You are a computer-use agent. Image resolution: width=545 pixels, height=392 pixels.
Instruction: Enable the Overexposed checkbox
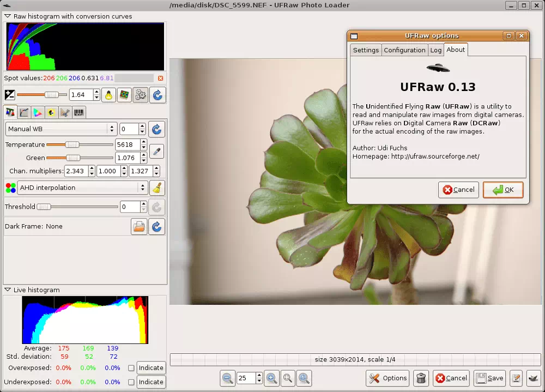[131, 368]
